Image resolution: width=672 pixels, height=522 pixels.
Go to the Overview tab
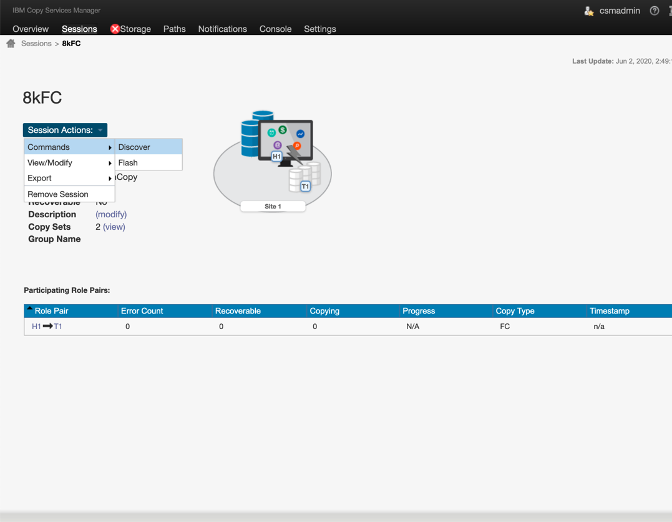(30, 29)
